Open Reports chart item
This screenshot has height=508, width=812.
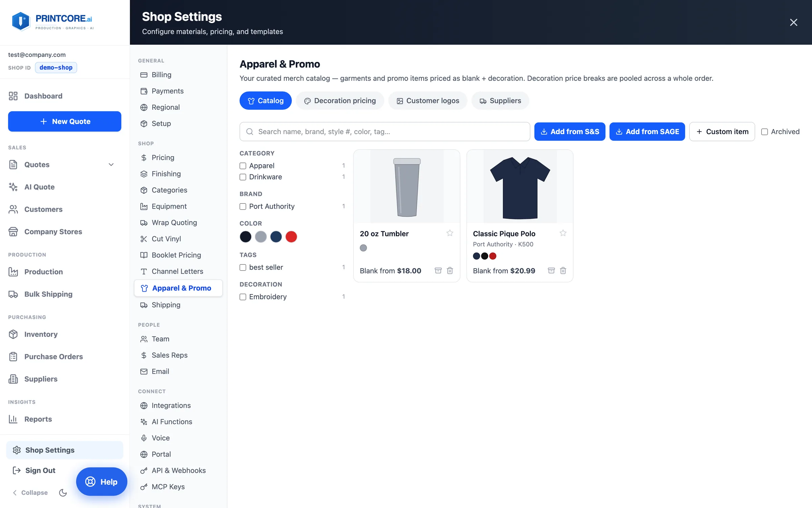pos(38,419)
